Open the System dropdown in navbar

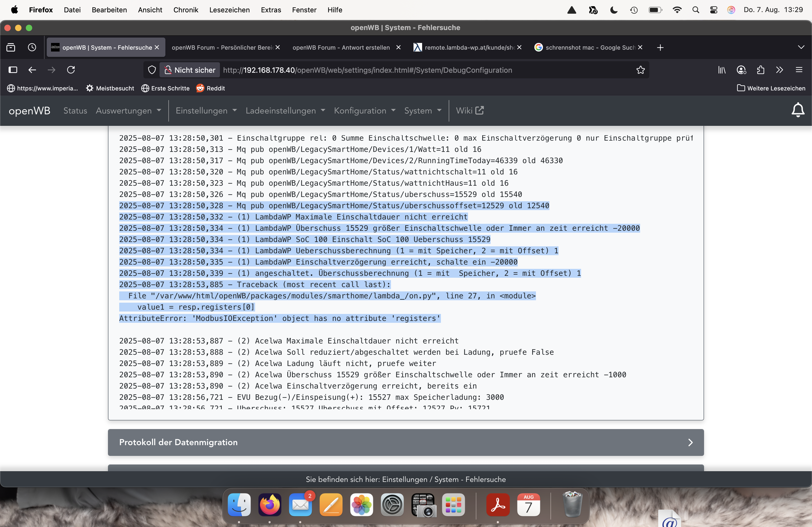(x=422, y=111)
